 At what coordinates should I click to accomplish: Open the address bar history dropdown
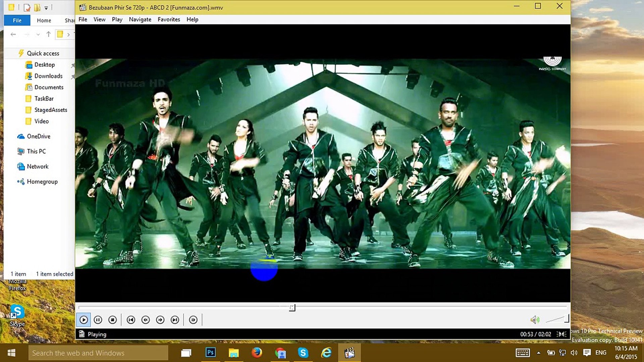click(38, 34)
